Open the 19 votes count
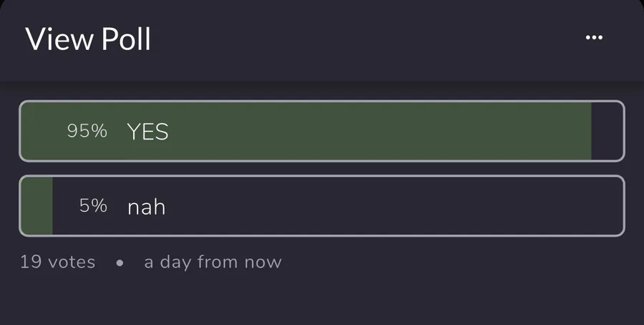The image size is (644, 325). pyautogui.click(x=57, y=262)
